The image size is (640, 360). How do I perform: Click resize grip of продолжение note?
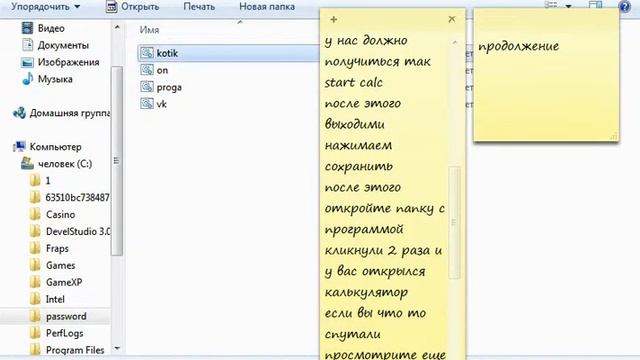[613, 137]
